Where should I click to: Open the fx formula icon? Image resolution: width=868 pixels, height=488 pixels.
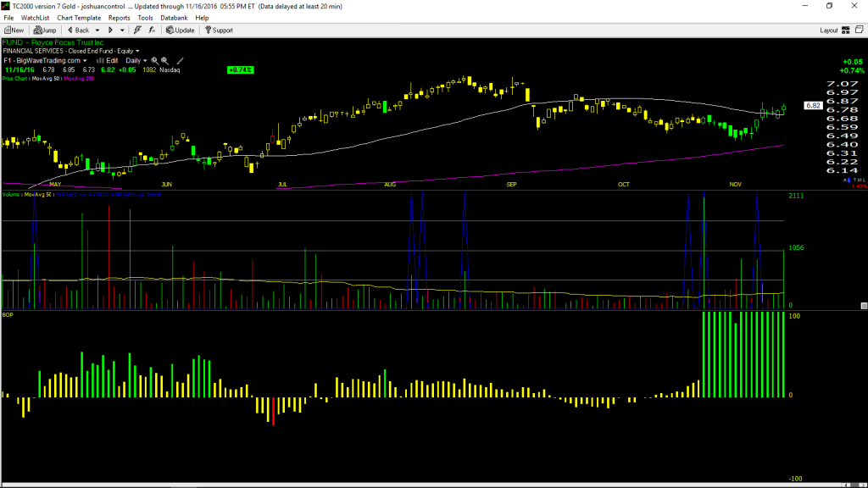pyautogui.click(x=152, y=30)
